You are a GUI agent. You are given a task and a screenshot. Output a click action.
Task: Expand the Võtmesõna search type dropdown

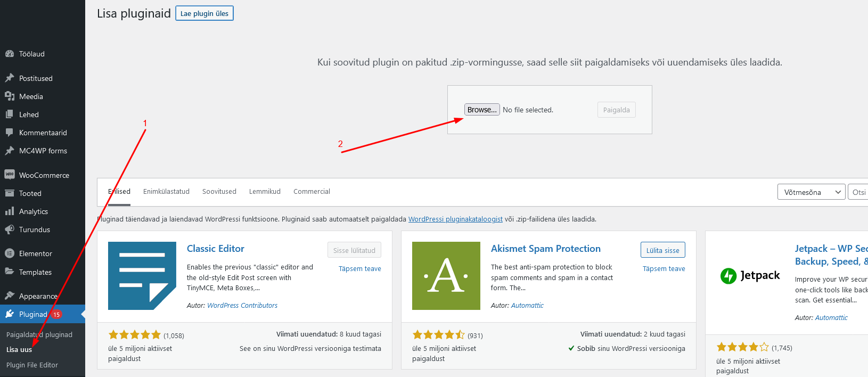(x=811, y=192)
